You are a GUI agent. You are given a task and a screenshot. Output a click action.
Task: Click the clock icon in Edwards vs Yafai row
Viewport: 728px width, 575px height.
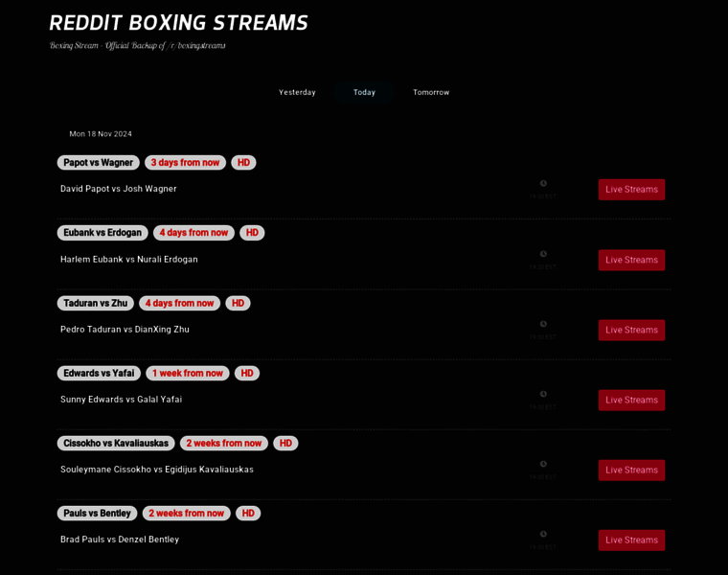543,394
